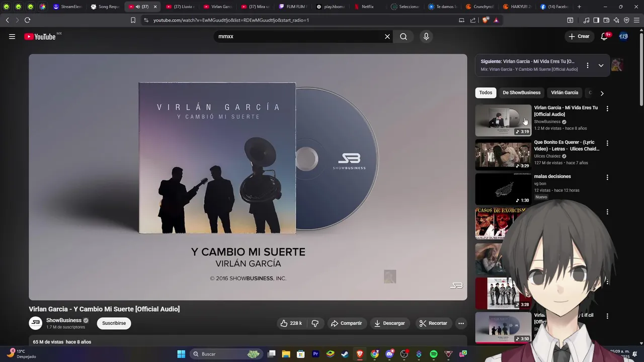Like the video with thumbs up
Viewport: 644px width, 362px height.
291,323
